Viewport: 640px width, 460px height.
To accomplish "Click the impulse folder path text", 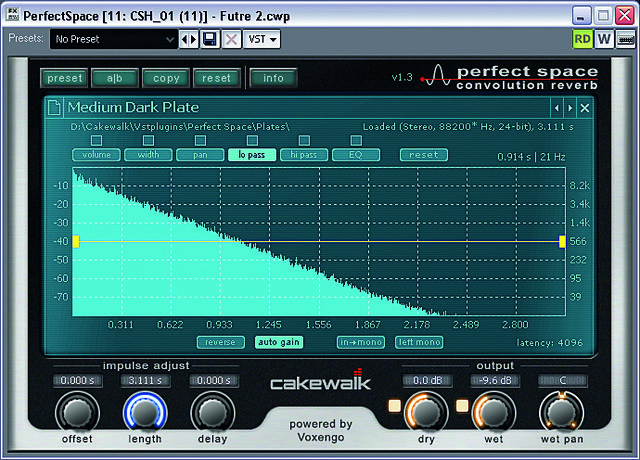I will (x=180, y=127).
